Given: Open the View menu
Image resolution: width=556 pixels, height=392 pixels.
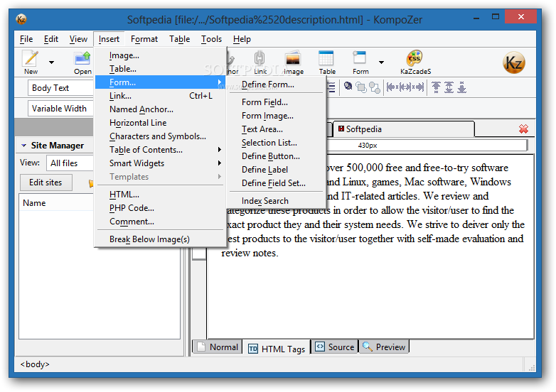Looking at the screenshot, I should coord(78,39).
